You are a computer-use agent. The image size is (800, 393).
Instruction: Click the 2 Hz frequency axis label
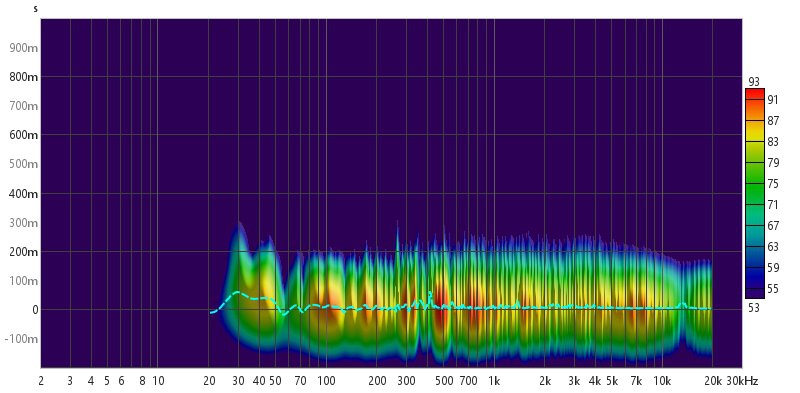(x=40, y=381)
